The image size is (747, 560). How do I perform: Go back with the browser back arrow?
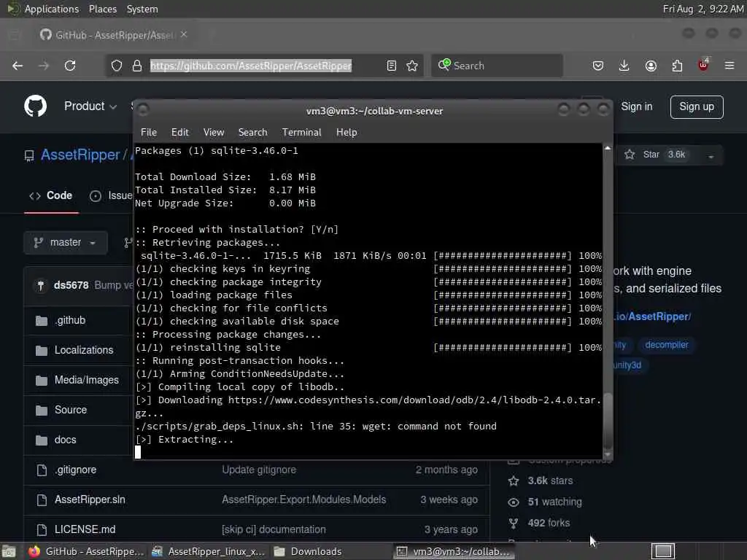click(x=18, y=66)
